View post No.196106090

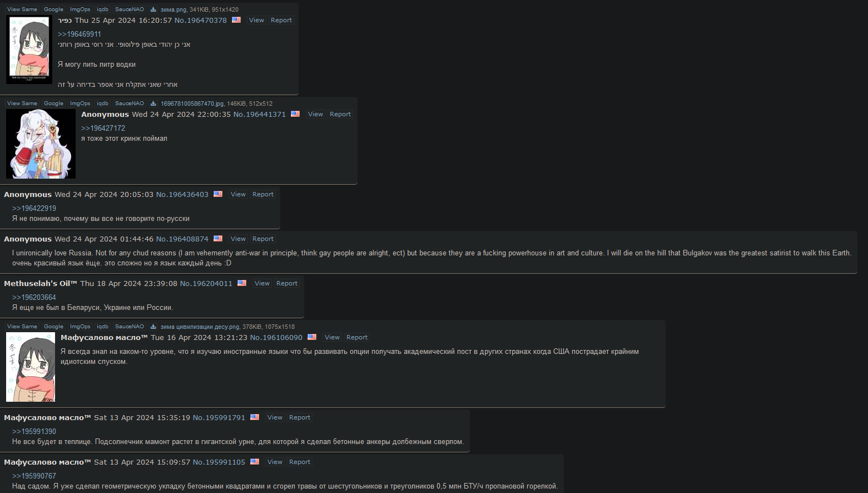[x=332, y=337]
